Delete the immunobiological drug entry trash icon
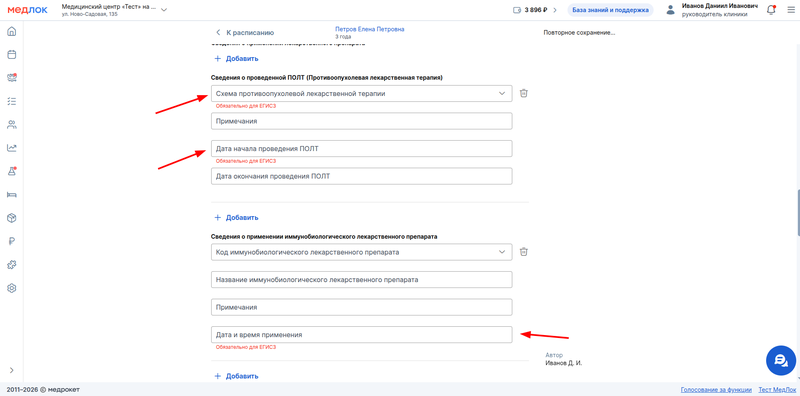 (x=523, y=252)
